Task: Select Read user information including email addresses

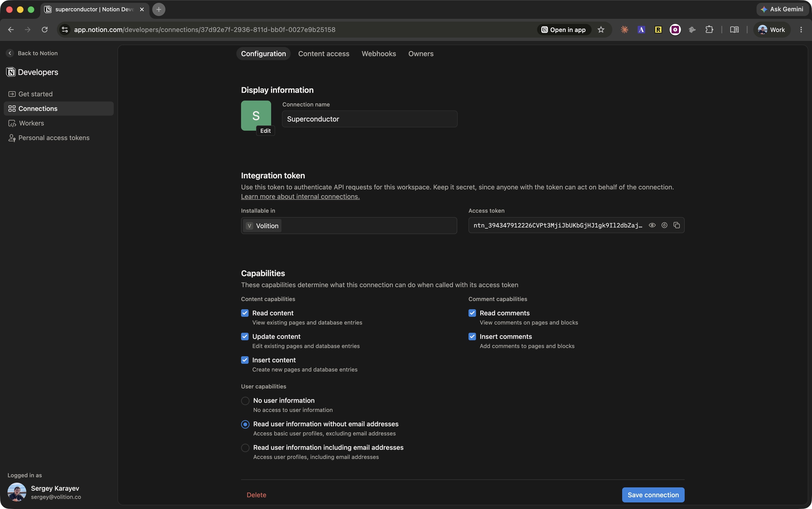Action: coord(245,448)
